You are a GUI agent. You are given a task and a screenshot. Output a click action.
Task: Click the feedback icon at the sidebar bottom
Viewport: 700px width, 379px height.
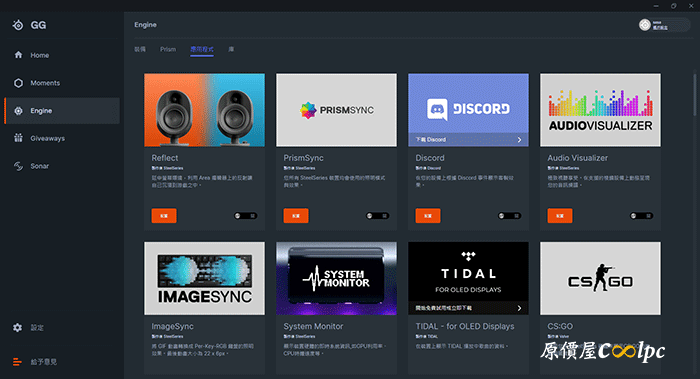coord(17,362)
